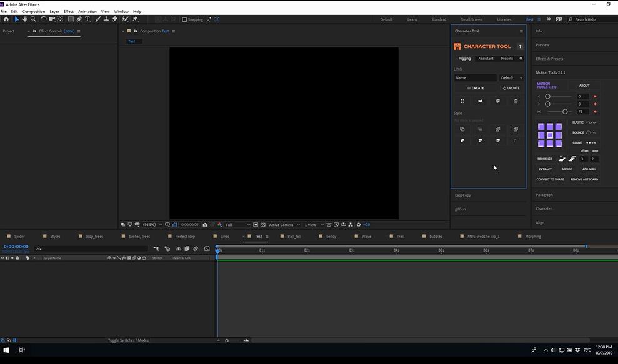This screenshot has width=618, height=364.
Task: Select the Pen tool
Action: [79, 19]
